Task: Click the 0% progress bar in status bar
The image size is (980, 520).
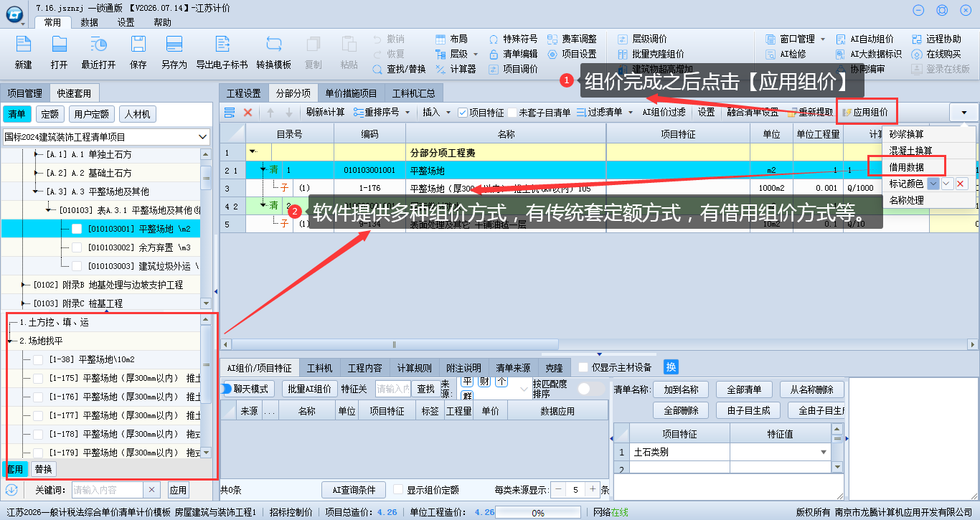Action: pyautogui.click(x=538, y=513)
